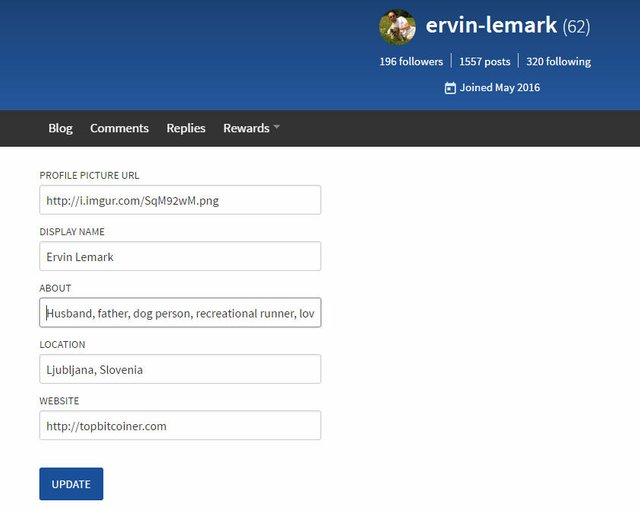Open the Rewards menu
Image resolution: width=640 pixels, height=510 pixels.
coord(246,128)
